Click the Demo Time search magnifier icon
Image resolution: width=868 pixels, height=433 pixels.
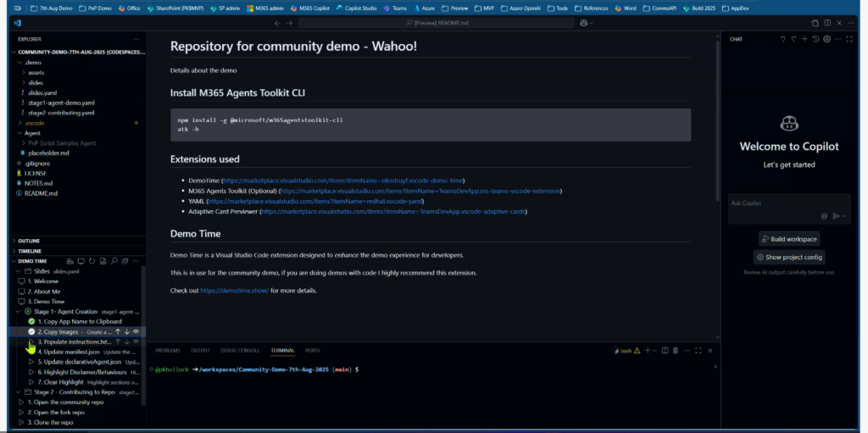point(114,261)
